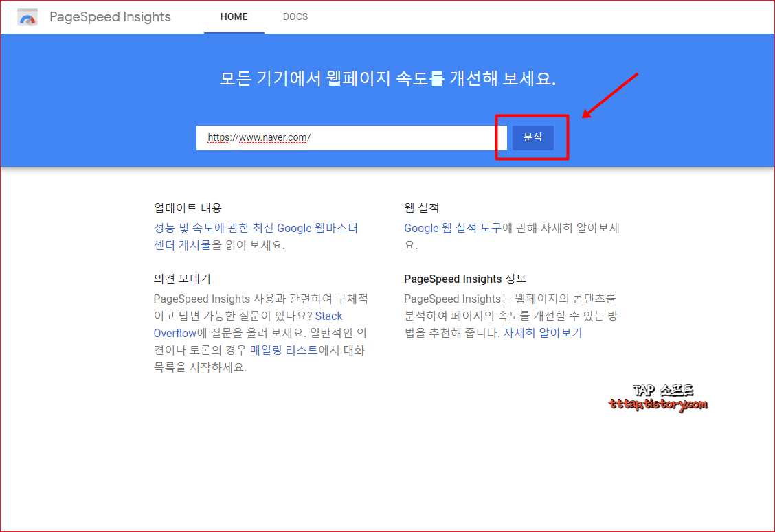Click the 업데이트 내용 heading
The height and width of the screenshot is (532, 775).
188,208
